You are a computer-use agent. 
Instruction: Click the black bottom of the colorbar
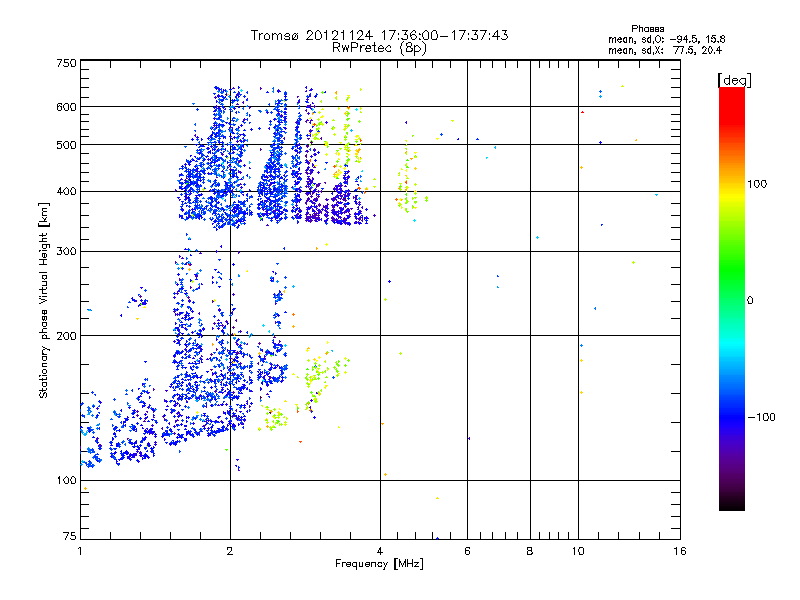(x=732, y=503)
